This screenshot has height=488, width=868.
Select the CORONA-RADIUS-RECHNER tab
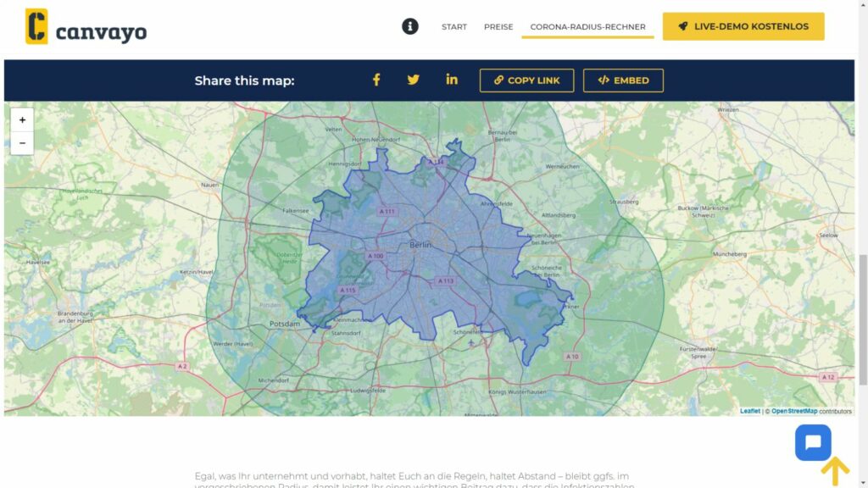click(x=587, y=27)
